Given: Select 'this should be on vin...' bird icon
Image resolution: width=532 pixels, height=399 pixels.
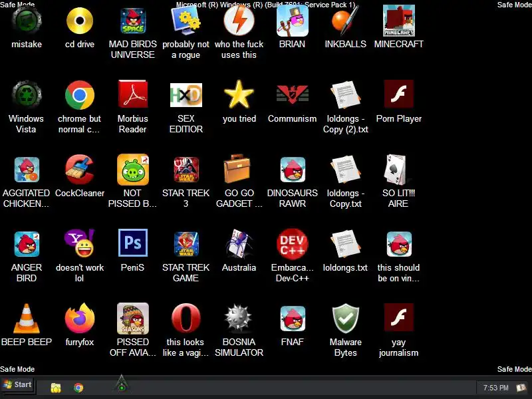Looking at the screenshot, I should tap(398, 244).
